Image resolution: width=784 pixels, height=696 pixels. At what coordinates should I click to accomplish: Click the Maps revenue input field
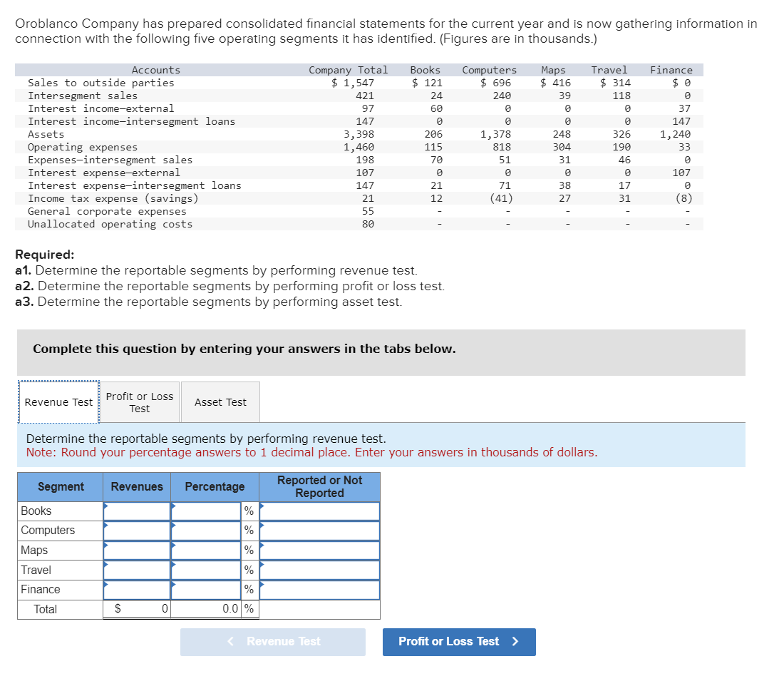click(137, 550)
